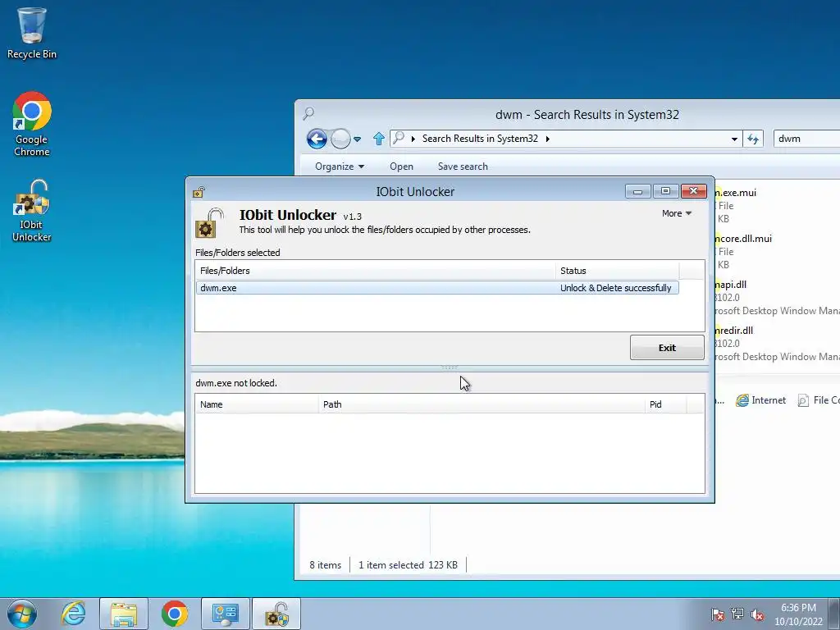Click Explorer's Forward navigation arrow
Image resolution: width=840 pixels, height=630 pixels.
340,139
